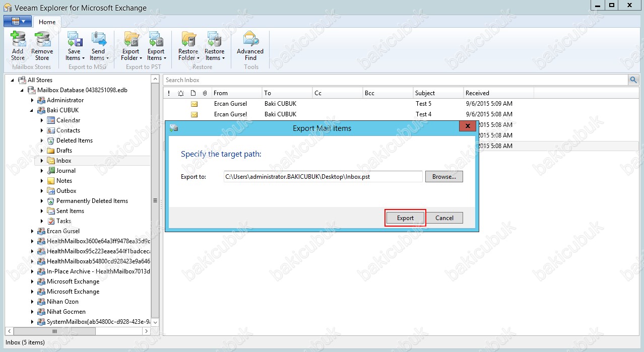Click scroll down arrow in tree pane

(x=155, y=322)
